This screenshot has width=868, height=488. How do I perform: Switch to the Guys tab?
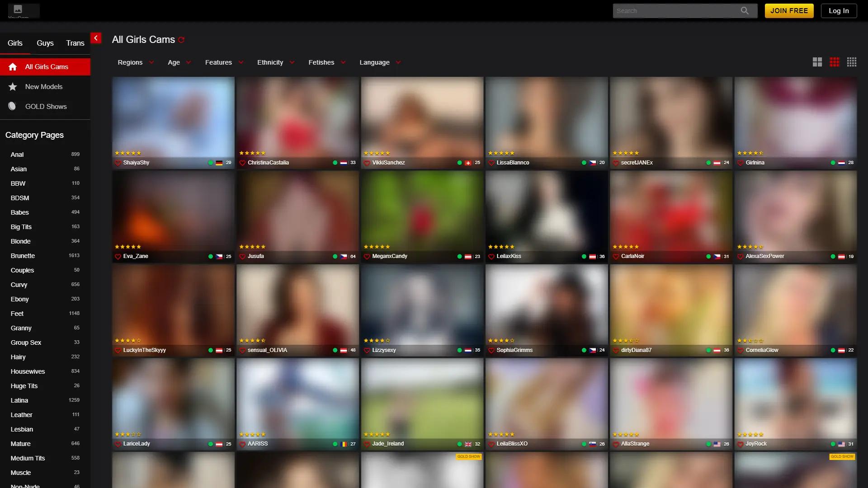[45, 43]
